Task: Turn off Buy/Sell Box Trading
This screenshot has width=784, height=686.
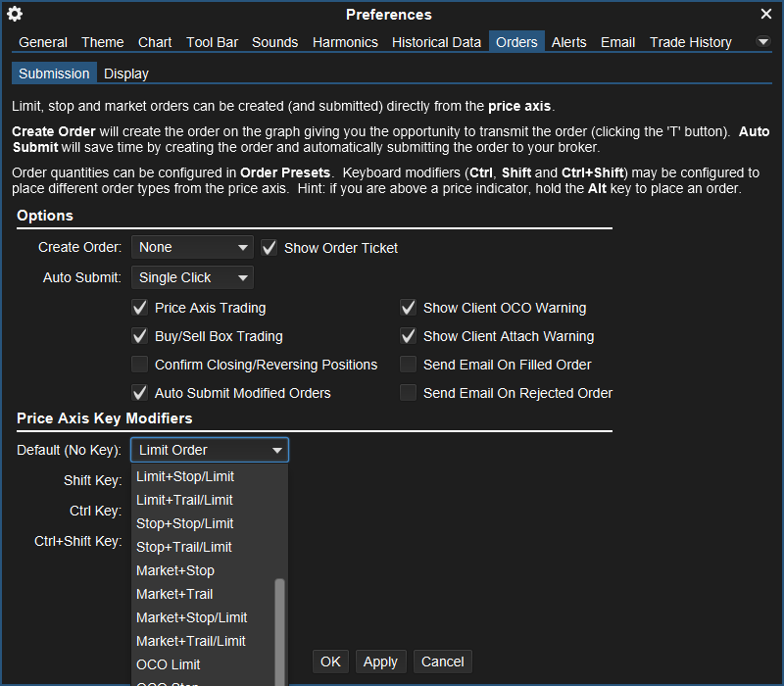Action: [139, 335]
